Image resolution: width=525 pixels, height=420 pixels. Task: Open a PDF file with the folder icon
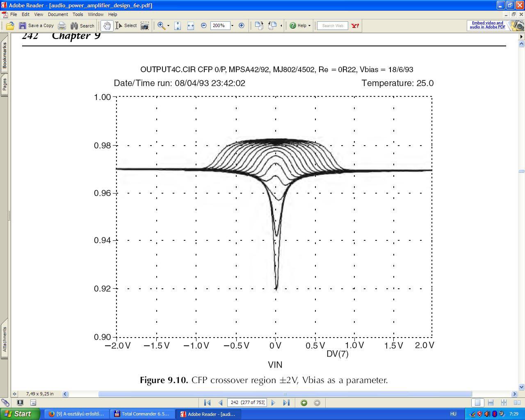pyautogui.click(x=10, y=25)
